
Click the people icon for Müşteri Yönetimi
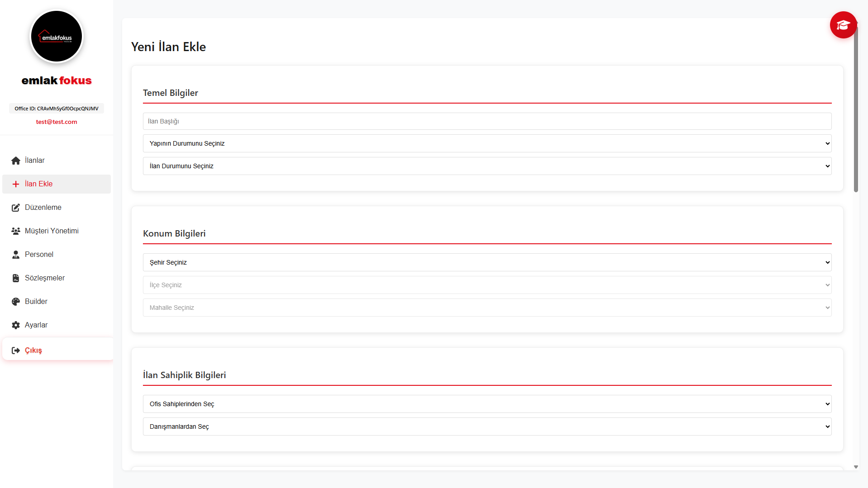coord(16,231)
